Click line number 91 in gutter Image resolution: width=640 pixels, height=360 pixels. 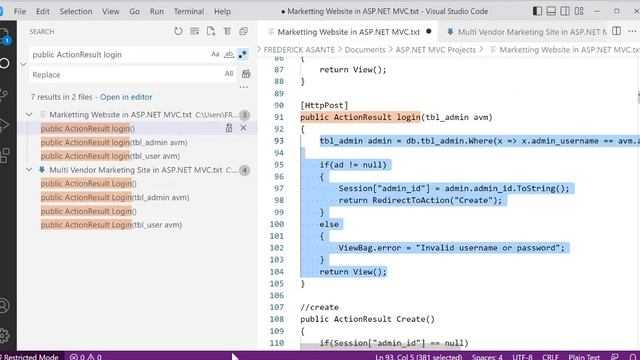[x=279, y=117]
